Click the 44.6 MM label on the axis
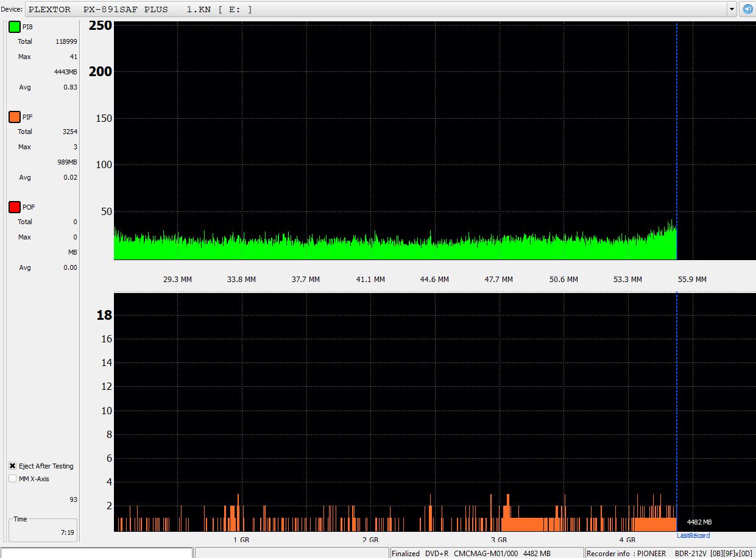This screenshot has width=756, height=558. pyautogui.click(x=434, y=280)
